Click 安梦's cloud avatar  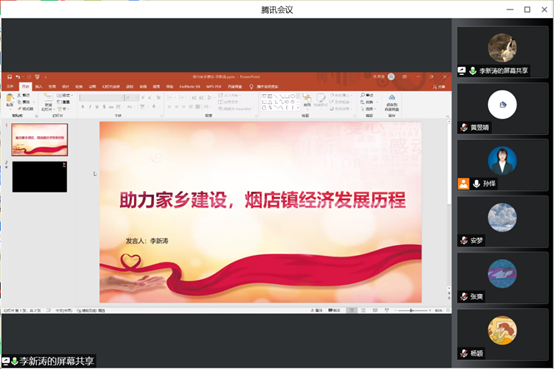(502, 217)
